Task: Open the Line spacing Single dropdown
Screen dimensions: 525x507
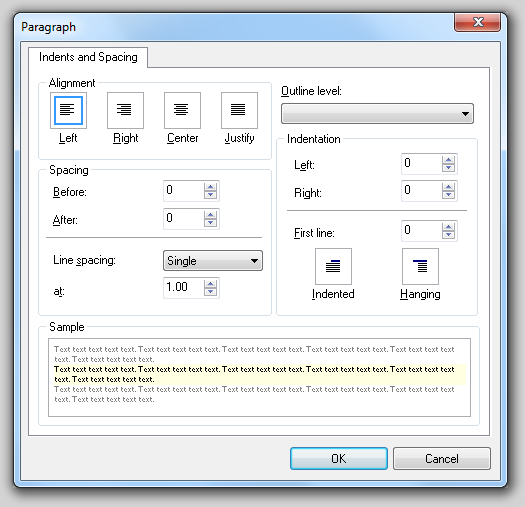Action: point(213,261)
